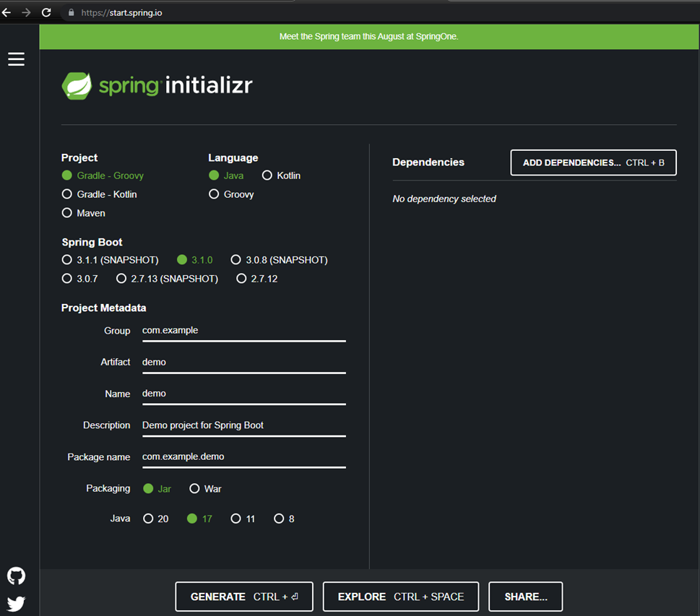Choose Spring Boot 3.1.1 (SNAPSHOT)
This screenshot has width=700, height=616.
pyautogui.click(x=110, y=260)
